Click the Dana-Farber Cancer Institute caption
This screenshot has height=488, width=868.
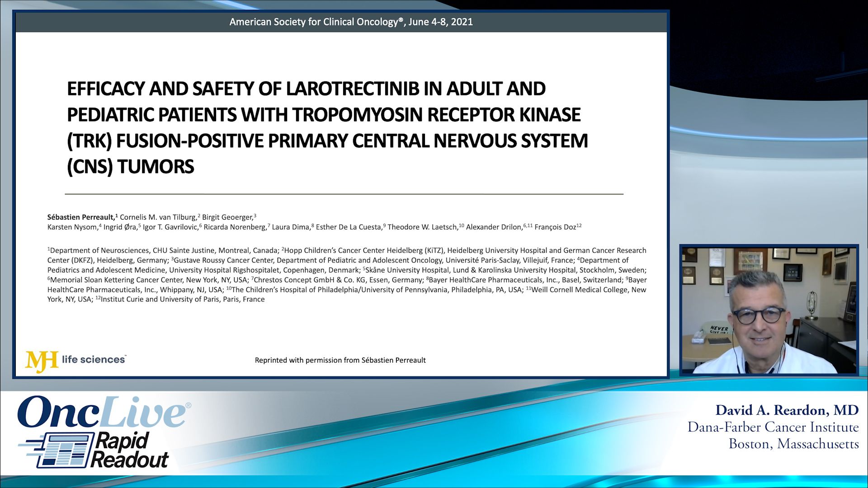(x=773, y=427)
